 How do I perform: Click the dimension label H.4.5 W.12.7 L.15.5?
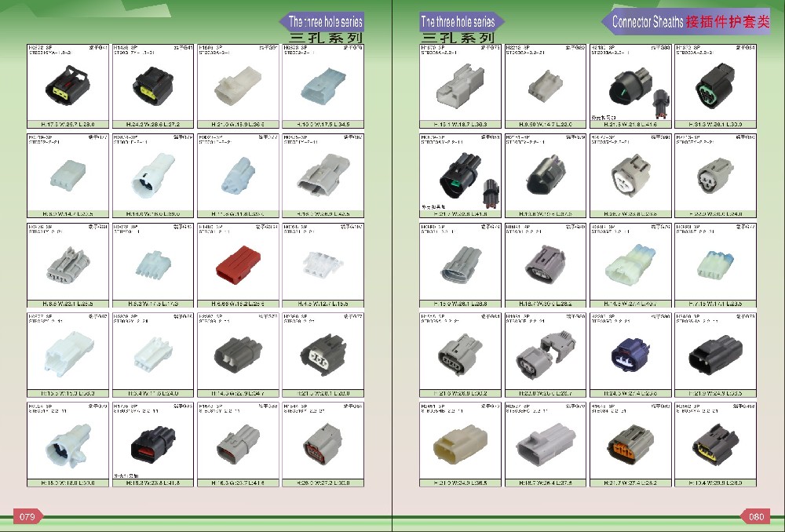(323, 304)
